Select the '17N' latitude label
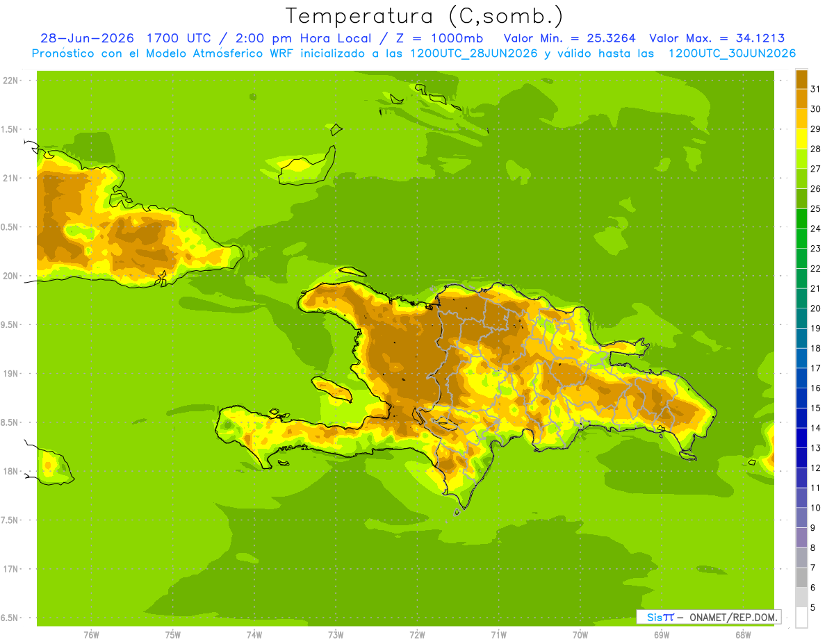The height and width of the screenshot is (644, 834). coord(10,569)
